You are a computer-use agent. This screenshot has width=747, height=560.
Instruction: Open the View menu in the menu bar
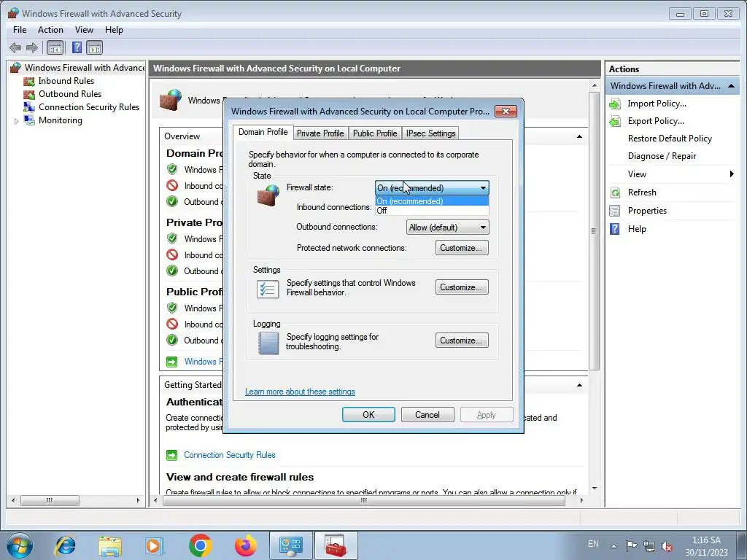pyautogui.click(x=84, y=29)
